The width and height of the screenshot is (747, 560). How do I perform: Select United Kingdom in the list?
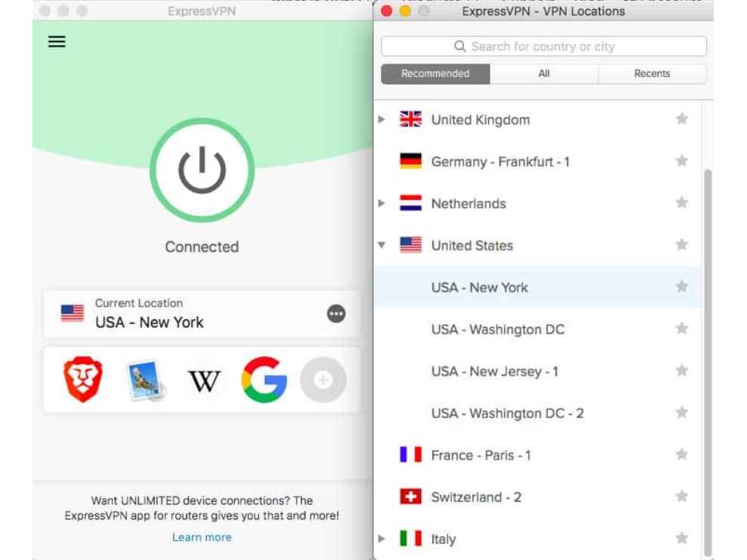(x=481, y=120)
